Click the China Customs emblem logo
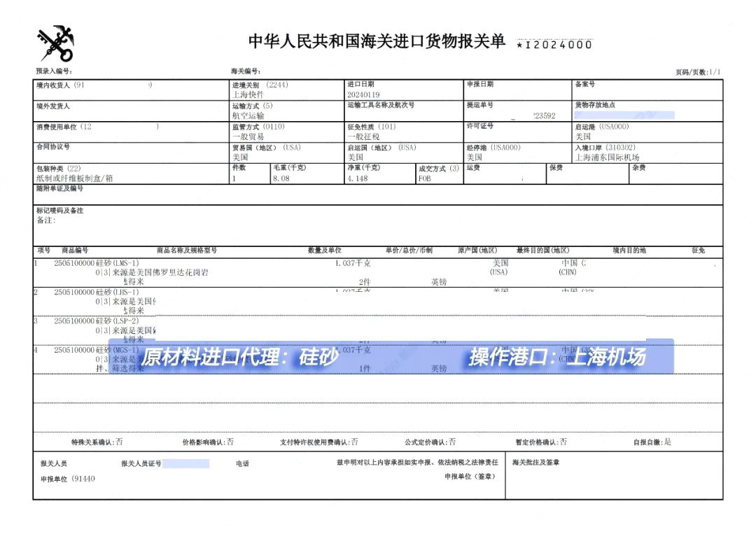The width and height of the screenshot is (756, 534). (55, 43)
